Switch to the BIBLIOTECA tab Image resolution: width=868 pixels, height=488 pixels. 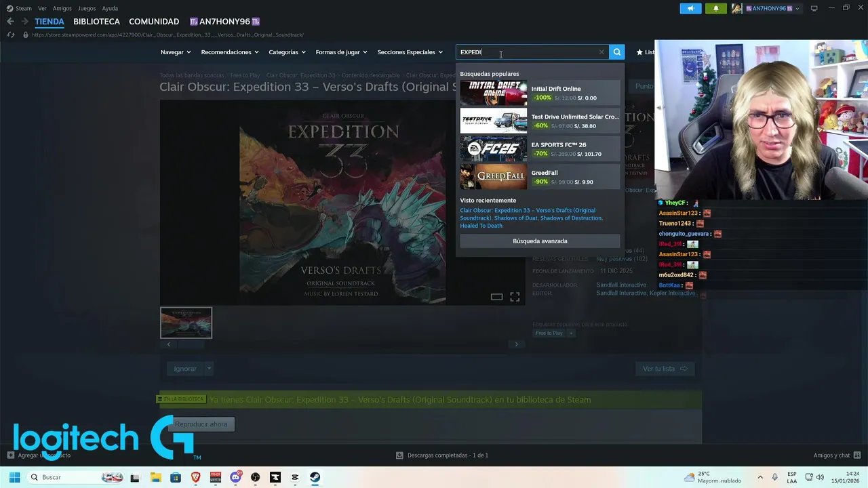[96, 22]
